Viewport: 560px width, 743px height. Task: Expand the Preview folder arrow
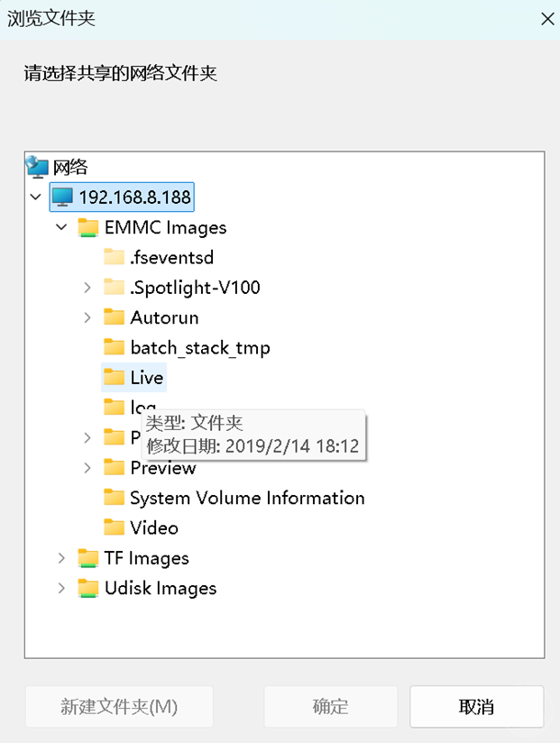click(87, 467)
